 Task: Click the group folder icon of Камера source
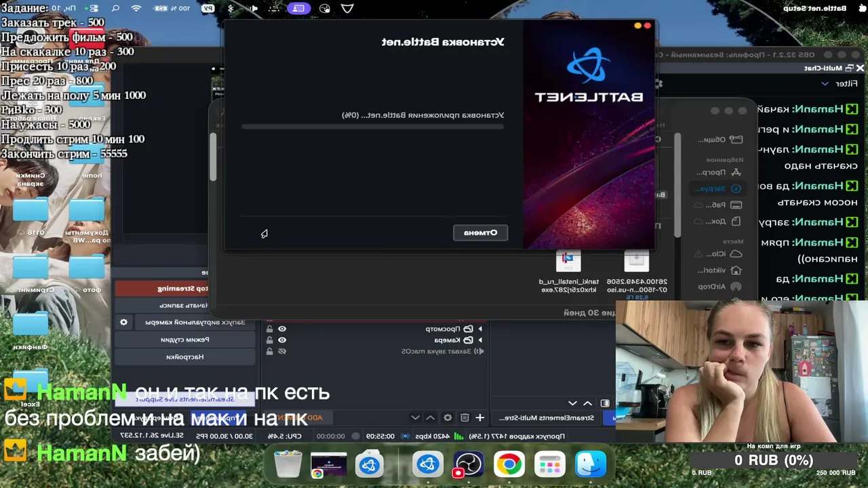pyautogui.click(x=468, y=340)
